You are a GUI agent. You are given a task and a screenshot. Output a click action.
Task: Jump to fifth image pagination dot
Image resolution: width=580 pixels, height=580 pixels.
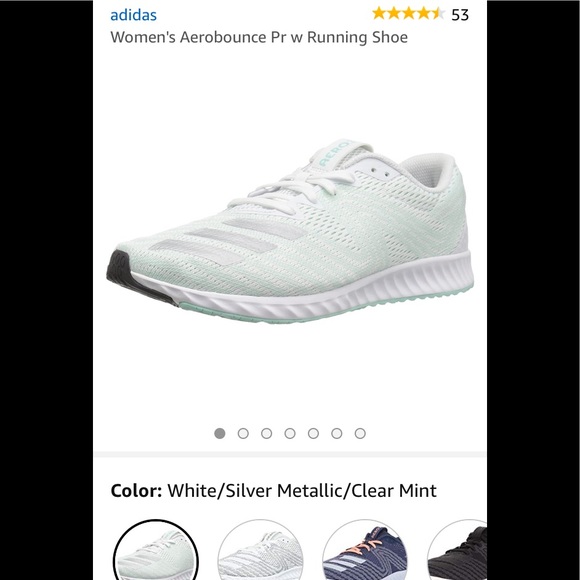(x=313, y=433)
